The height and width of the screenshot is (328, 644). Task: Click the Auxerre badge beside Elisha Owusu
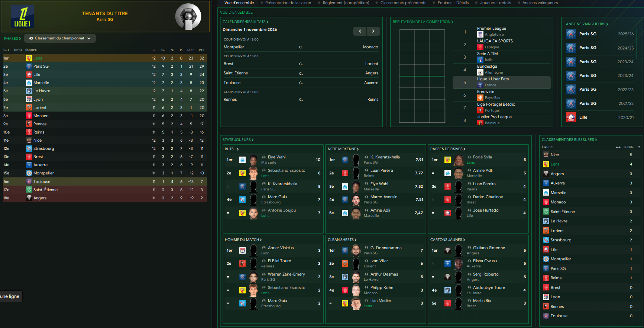(x=447, y=263)
